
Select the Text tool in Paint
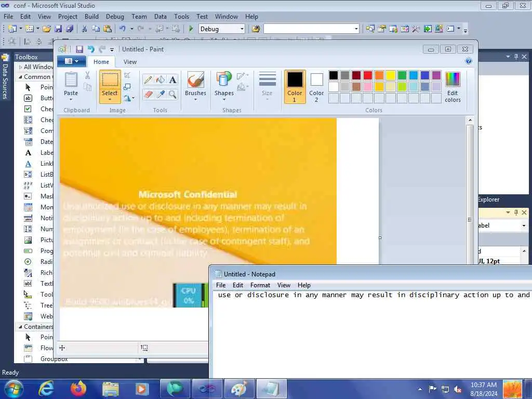pyautogui.click(x=172, y=79)
